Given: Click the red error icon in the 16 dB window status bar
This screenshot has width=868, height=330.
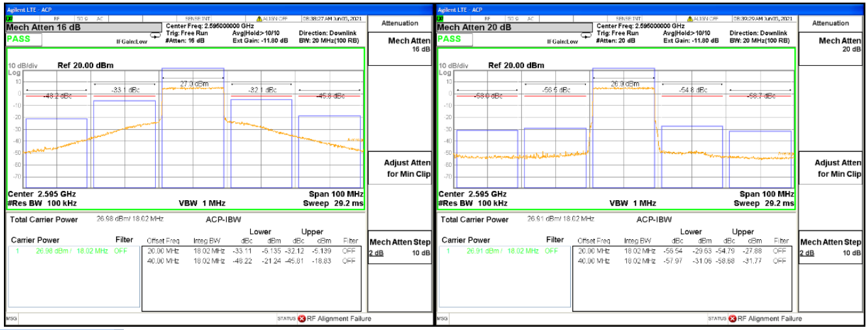Looking at the screenshot, I should pyautogui.click(x=302, y=319).
